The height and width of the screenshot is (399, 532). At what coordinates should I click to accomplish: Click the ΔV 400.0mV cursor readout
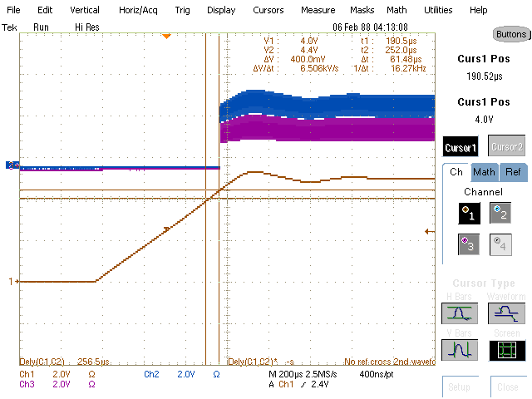point(294,59)
